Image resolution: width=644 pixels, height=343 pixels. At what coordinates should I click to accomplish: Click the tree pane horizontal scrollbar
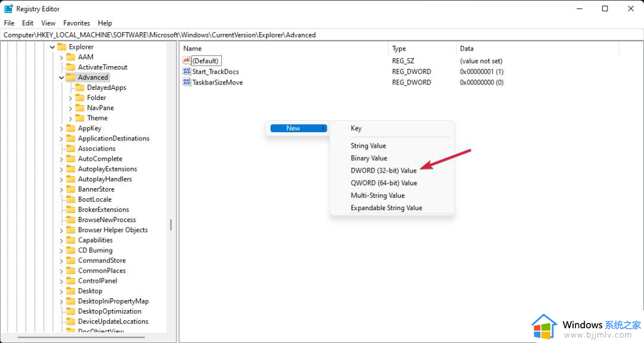(x=81, y=337)
